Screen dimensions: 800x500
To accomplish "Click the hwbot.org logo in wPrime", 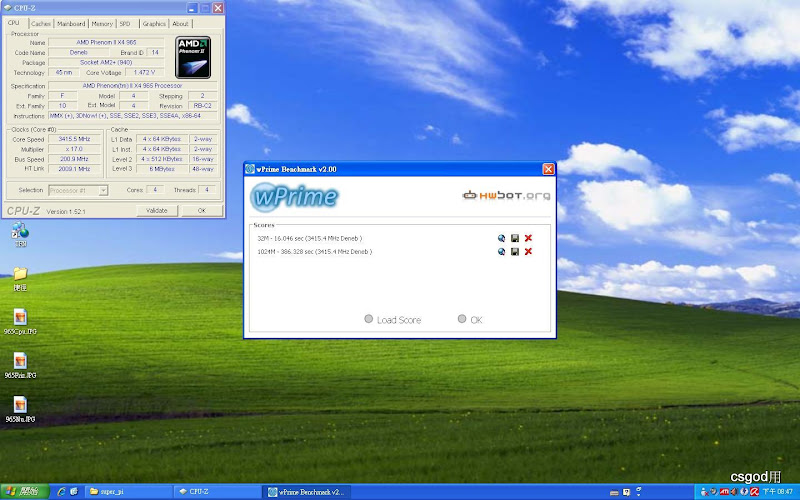I will [506, 195].
